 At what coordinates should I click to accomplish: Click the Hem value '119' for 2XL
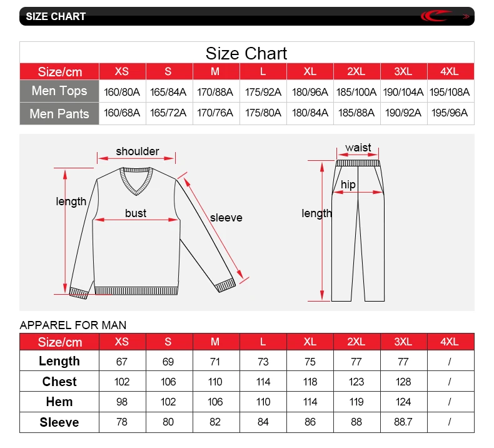pos(356,402)
